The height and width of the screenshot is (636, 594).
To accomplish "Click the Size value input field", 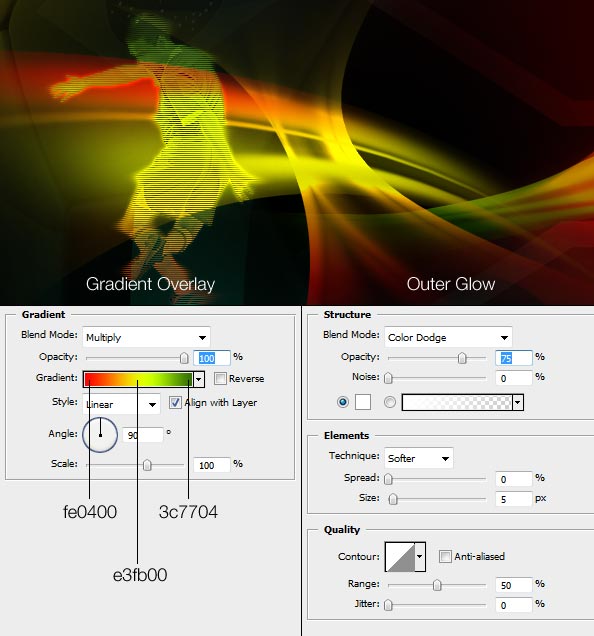I will point(513,498).
